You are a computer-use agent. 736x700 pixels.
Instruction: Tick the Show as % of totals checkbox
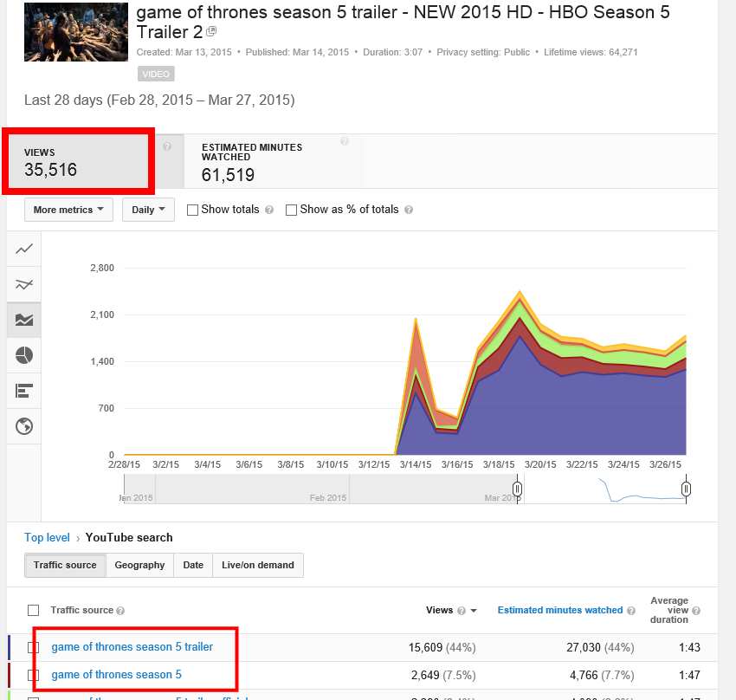click(x=291, y=210)
